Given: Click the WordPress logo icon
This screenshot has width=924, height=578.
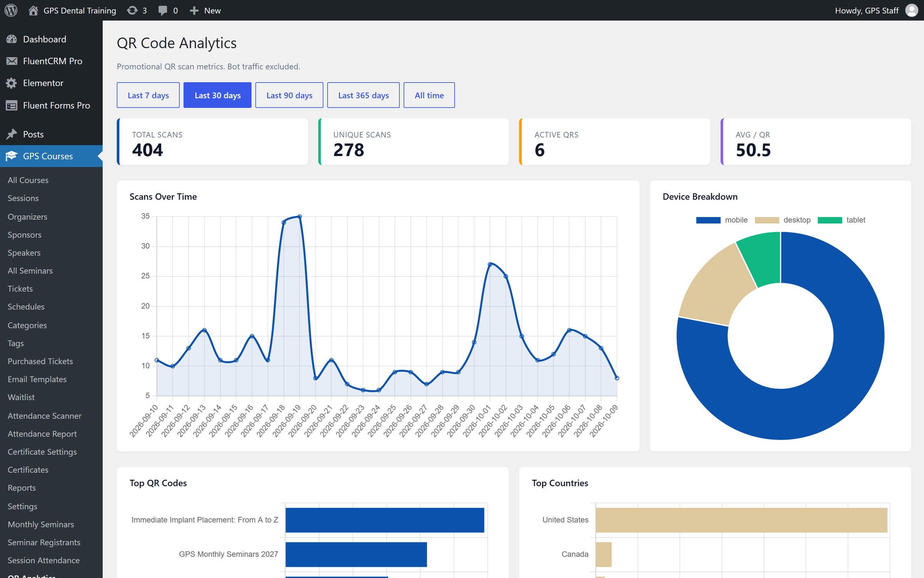Looking at the screenshot, I should (11, 10).
